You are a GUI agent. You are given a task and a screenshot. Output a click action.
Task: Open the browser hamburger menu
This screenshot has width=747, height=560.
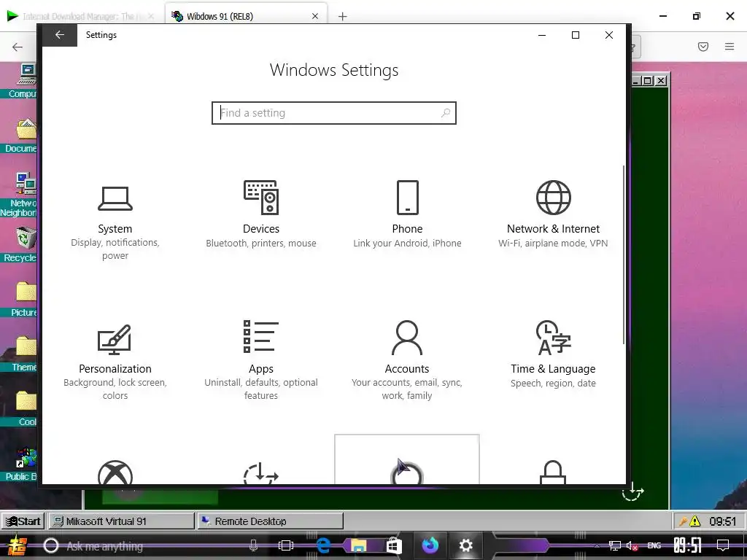click(x=729, y=47)
